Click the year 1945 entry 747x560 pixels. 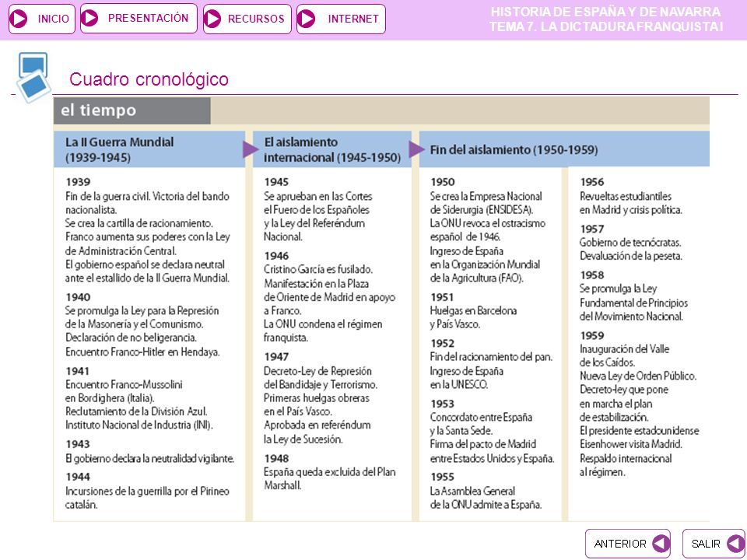(x=276, y=182)
